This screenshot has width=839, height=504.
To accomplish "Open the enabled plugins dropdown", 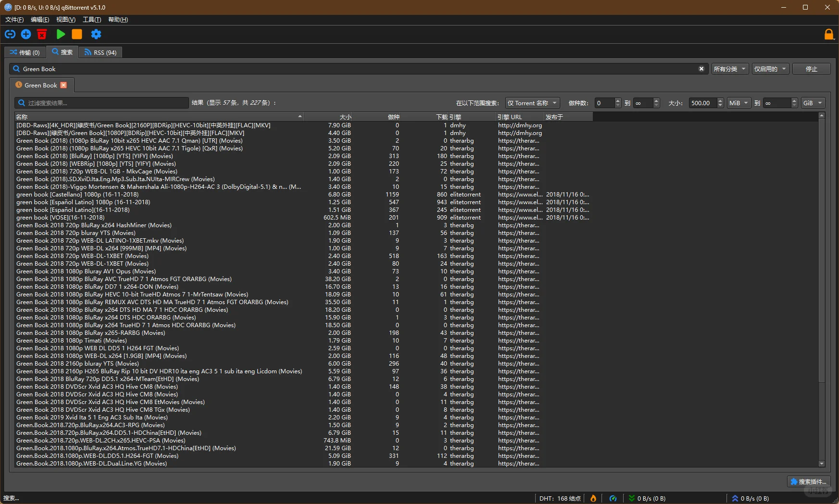I will [x=770, y=69].
